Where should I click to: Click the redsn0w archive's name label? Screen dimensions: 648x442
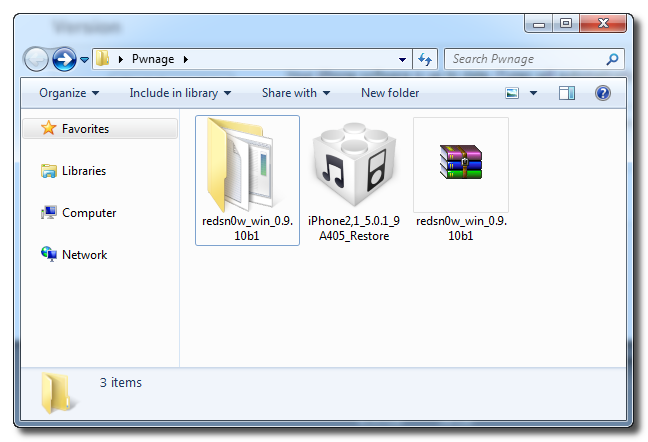click(x=461, y=228)
